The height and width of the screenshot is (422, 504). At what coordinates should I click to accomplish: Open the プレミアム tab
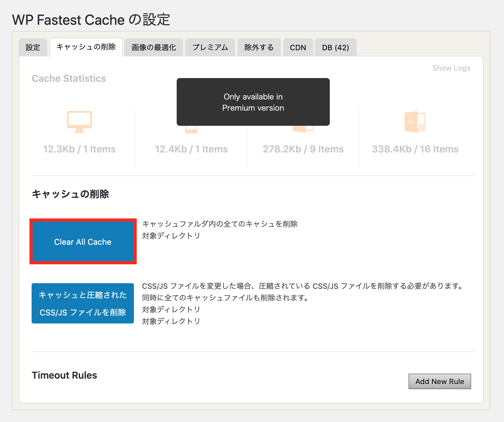(x=210, y=47)
